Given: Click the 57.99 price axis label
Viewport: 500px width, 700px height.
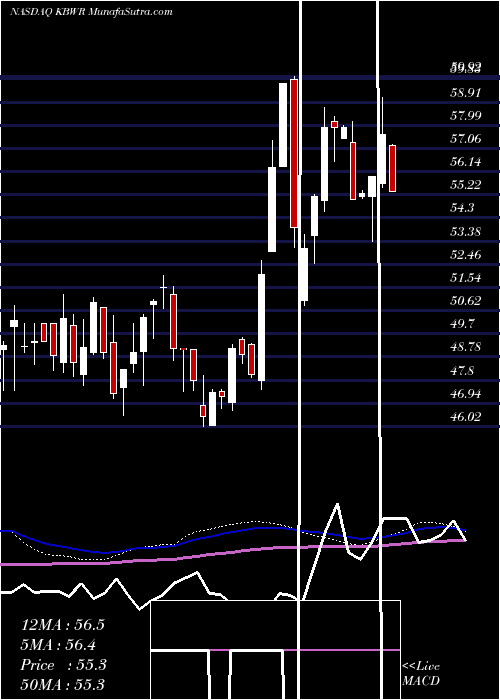Looking at the screenshot, I should coord(466,116).
